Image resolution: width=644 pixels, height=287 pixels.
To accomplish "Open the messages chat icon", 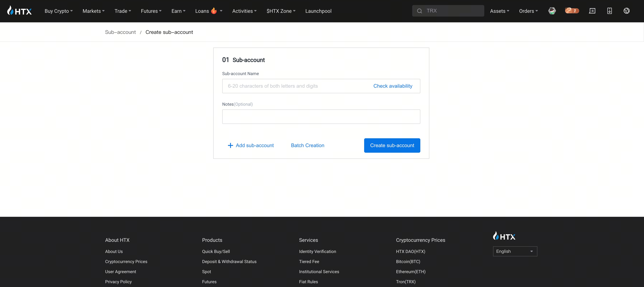I will point(592,11).
